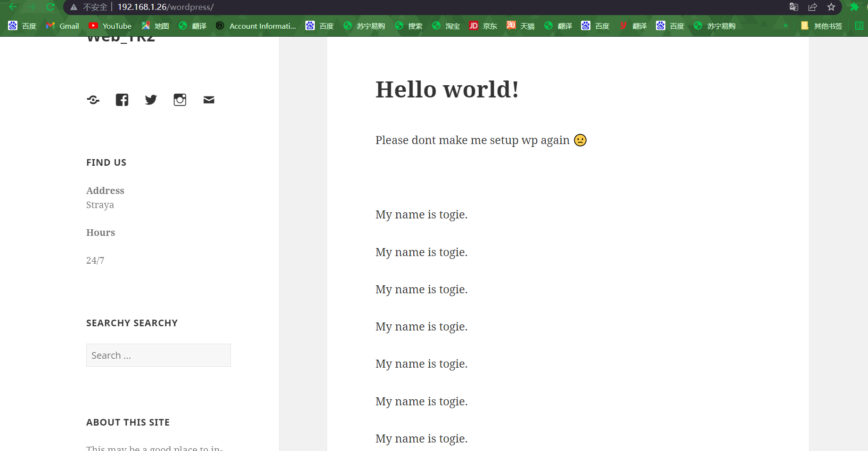Click the email envelope social icon
This screenshot has height=451, width=868.
point(209,100)
